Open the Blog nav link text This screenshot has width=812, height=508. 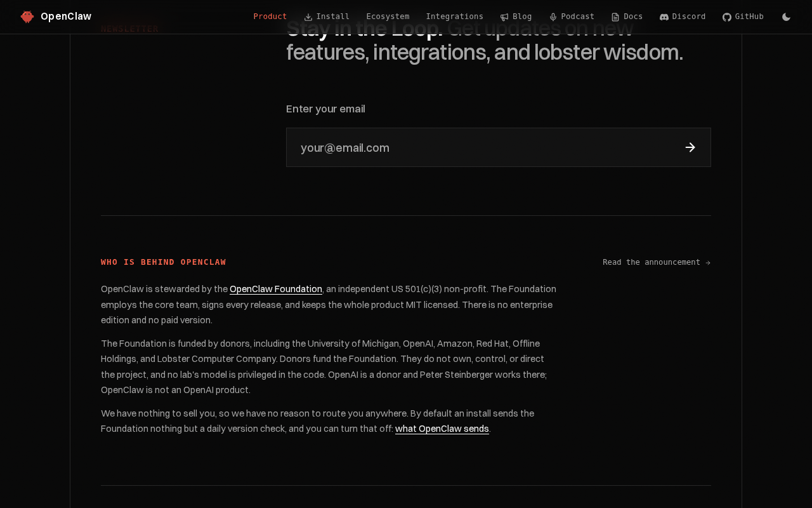tap(522, 17)
